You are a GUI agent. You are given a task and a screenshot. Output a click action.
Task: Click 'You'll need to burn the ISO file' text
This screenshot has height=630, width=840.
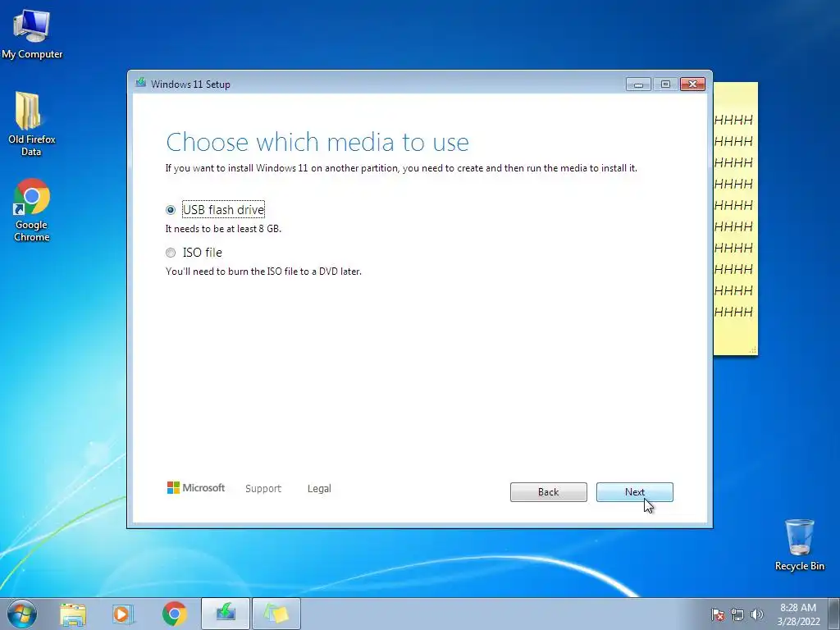coord(263,272)
